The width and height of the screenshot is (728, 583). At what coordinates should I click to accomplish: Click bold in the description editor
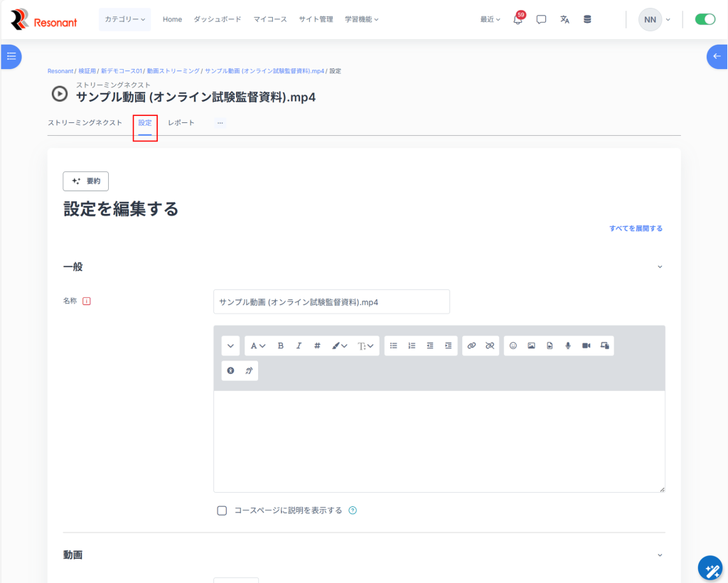tap(281, 346)
